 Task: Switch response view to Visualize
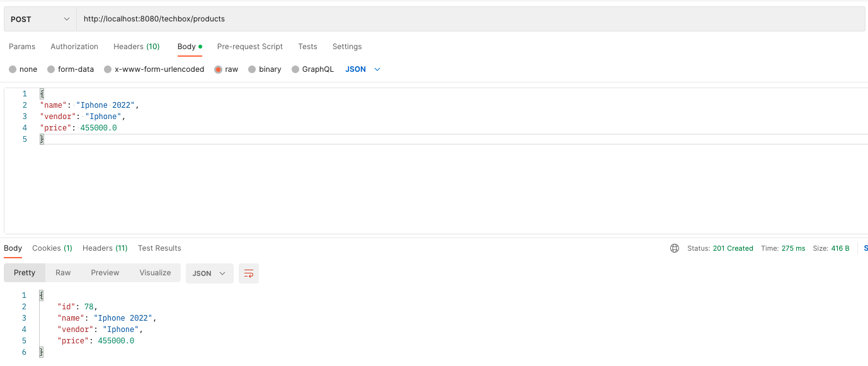pos(155,273)
